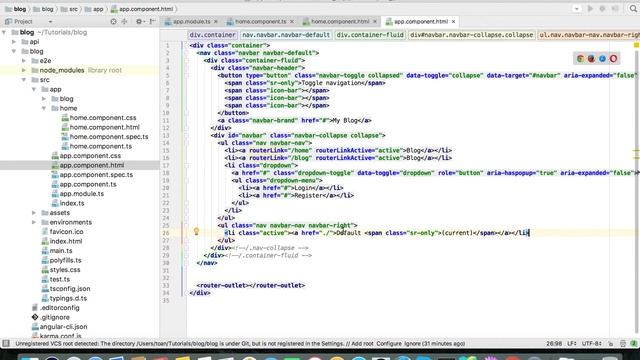The image size is (640, 360).
Task: Select app.component.spec.ts file
Action: (x=96, y=175)
